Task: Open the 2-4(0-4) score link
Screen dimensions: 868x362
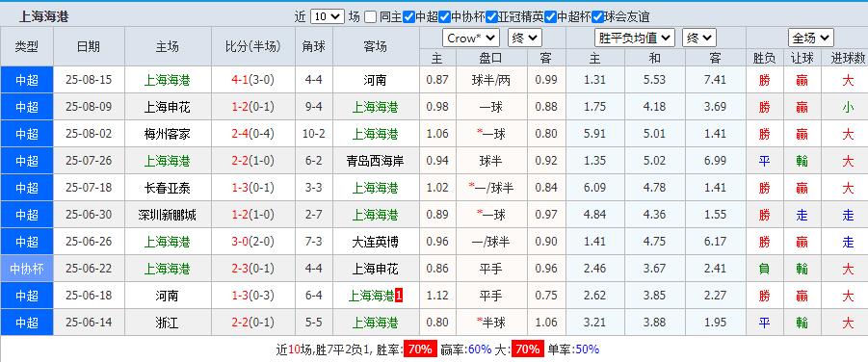Action: pos(253,134)
